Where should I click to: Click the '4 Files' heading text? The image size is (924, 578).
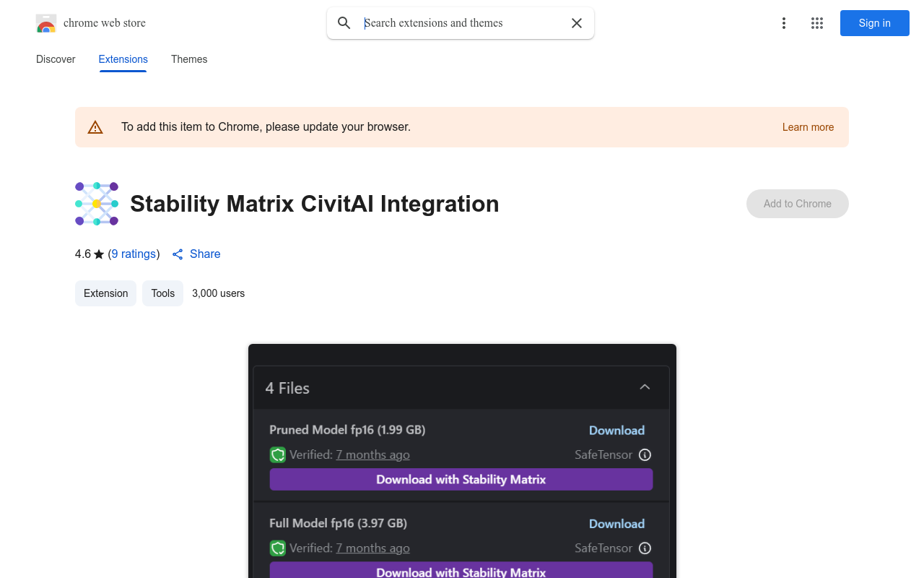coord(287,388)
